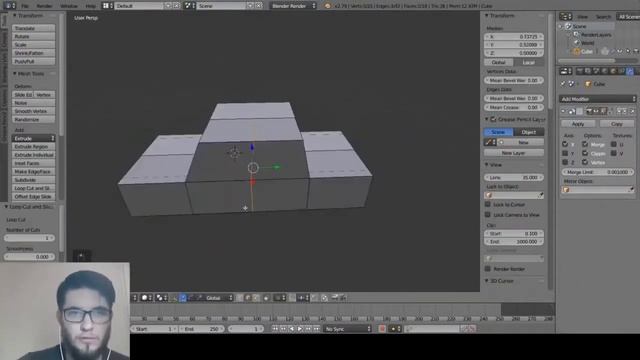Toggle the mirror Z axis checkbox
640x360 pixels.
pyautogui.click(x=565, y=162)
